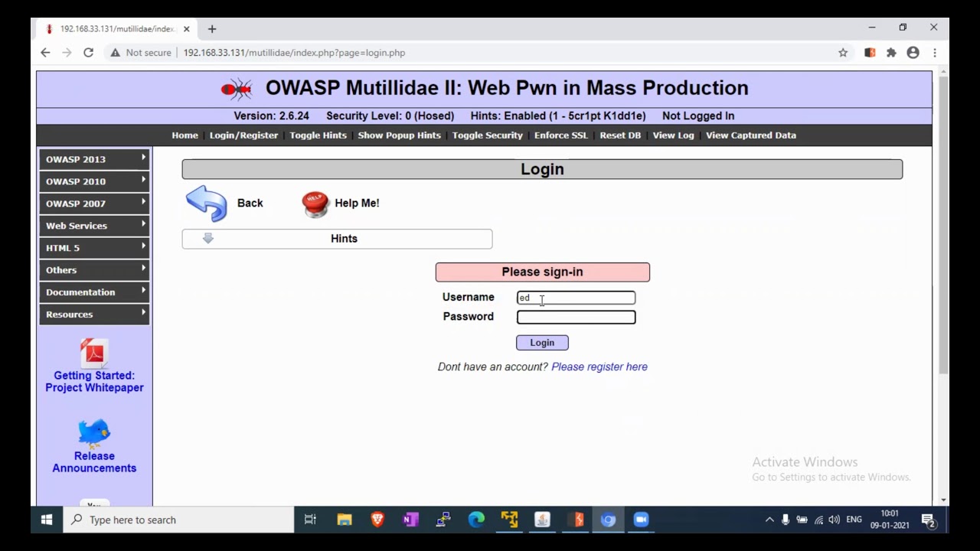Expand the OWASP 2010 menu

(x=94, y=181)
